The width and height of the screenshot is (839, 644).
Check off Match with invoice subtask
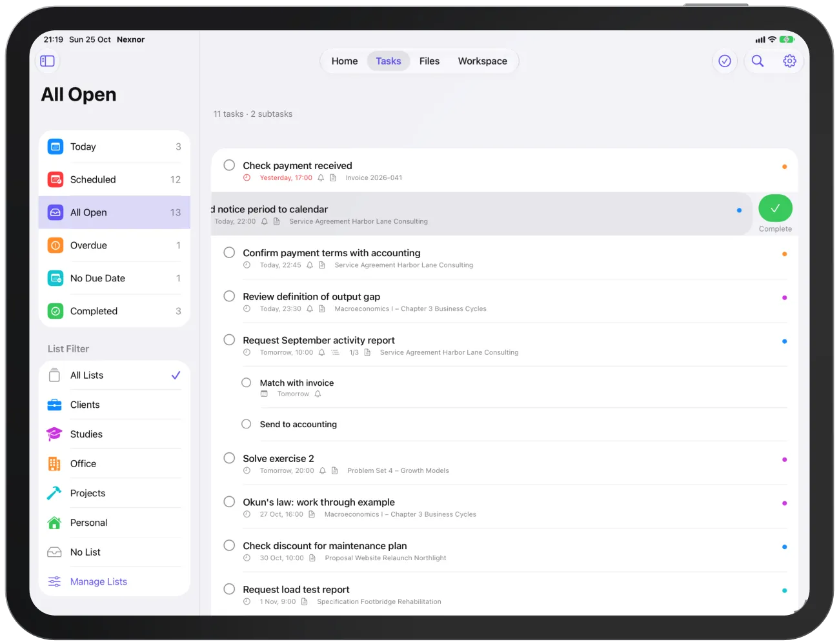click(x=247, y=383)
